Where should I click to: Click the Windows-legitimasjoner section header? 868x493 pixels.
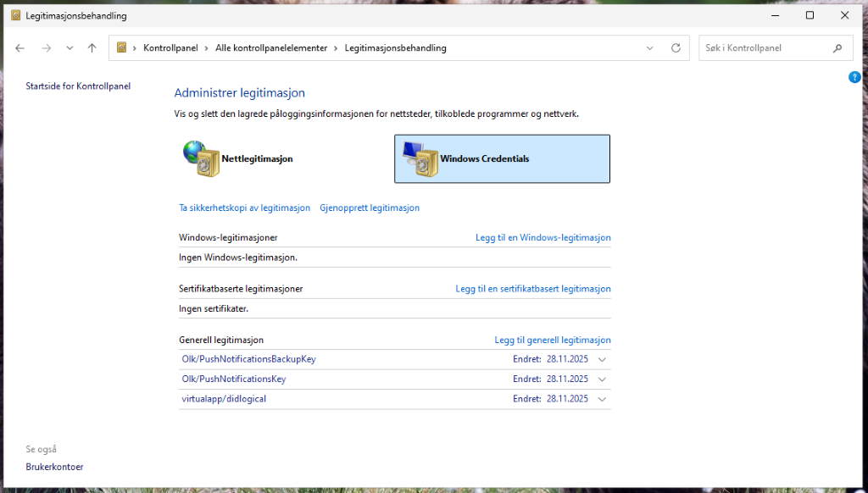(x=228, y=237)
